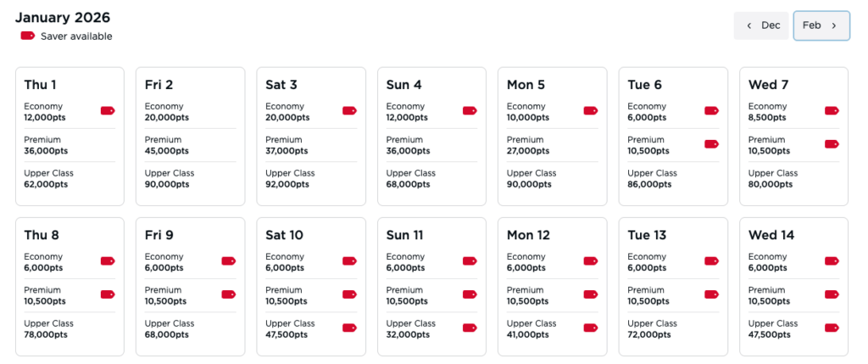The image size is (868, 364).
Task: Click the saver tag for Thu 1 Economy
Action: (108, 111)
